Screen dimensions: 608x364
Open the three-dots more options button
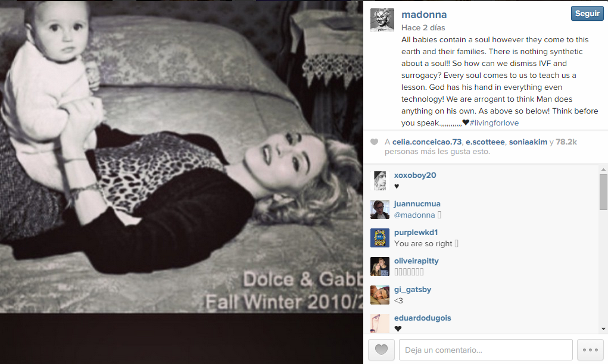click(590, 350)
